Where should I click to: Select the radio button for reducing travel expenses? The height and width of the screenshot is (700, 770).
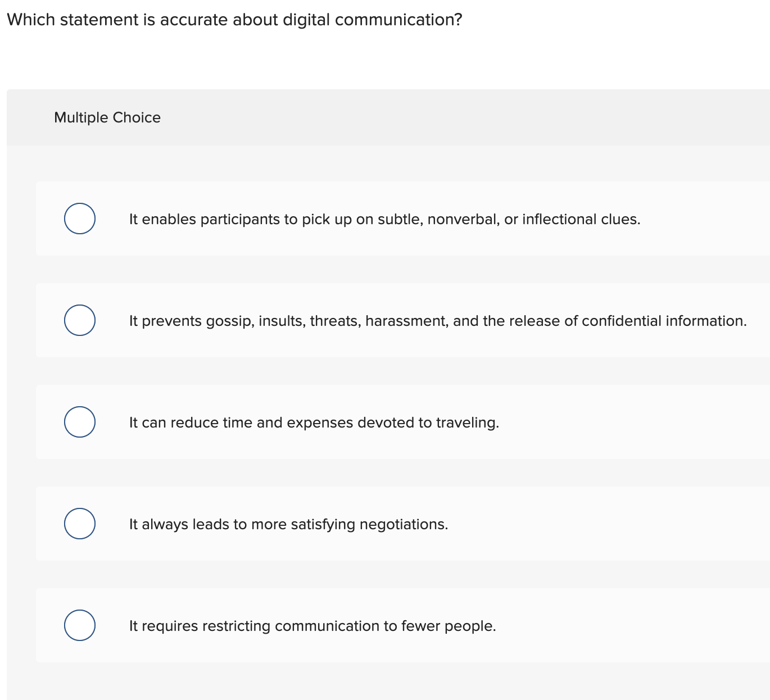(79, 422)
